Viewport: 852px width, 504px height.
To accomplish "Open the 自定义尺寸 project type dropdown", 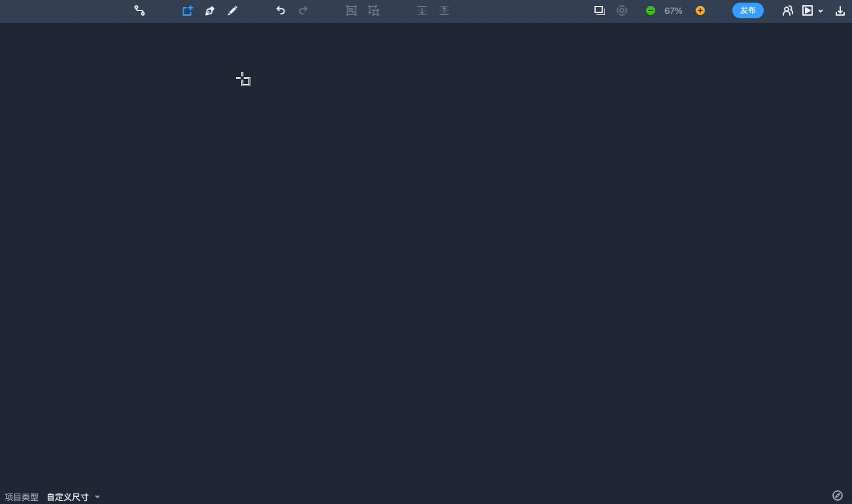I will coord(73,497).
